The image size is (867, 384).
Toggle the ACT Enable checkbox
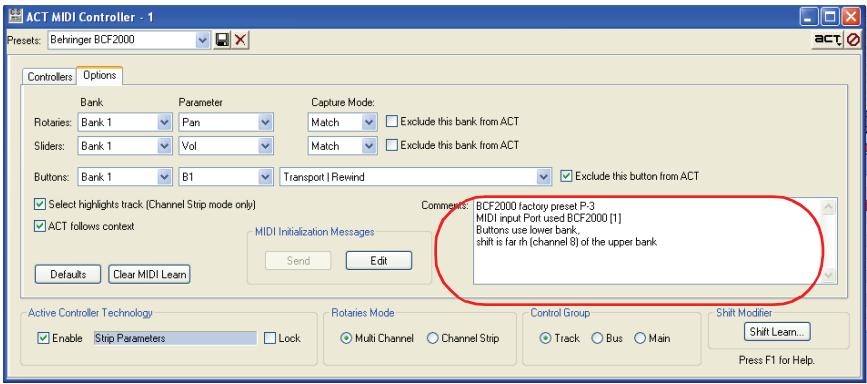click(44, 338)
